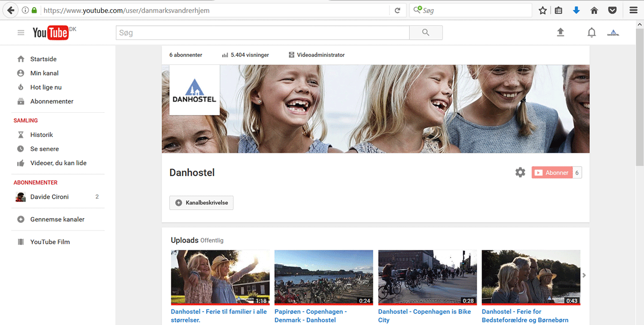Open the Videoadministrator link
Image resolution: width=644 pixels, height=325 pixels.
(317, 55)
